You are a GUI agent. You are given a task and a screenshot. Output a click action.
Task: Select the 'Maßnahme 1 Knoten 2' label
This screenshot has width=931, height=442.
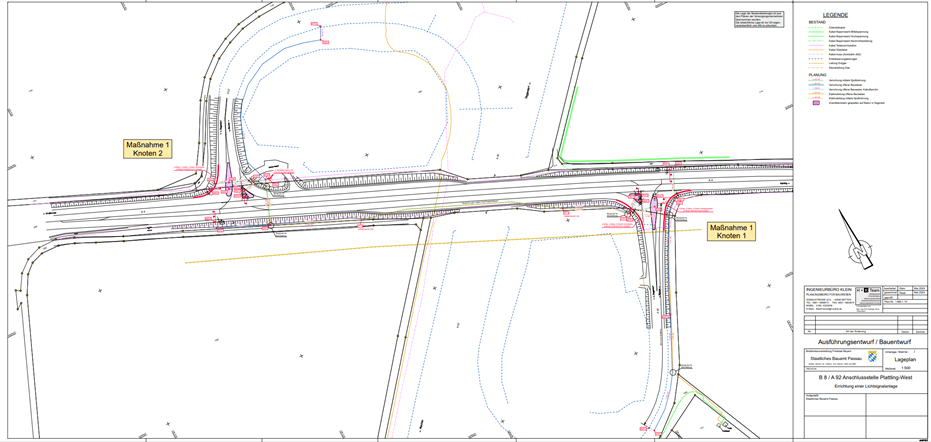(x=149, y=150)
